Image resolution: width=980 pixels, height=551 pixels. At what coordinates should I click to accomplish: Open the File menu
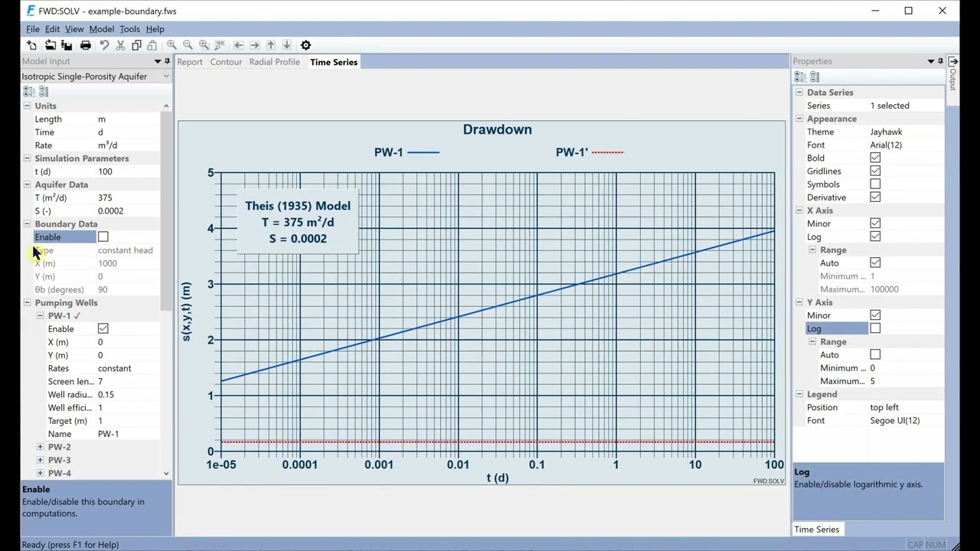(x=33, y=29)
